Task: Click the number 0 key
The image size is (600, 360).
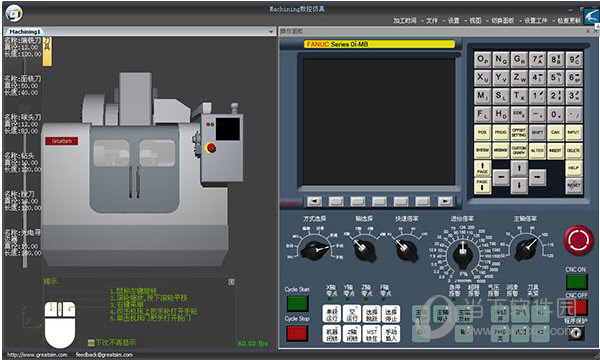Action: [556, 114]
